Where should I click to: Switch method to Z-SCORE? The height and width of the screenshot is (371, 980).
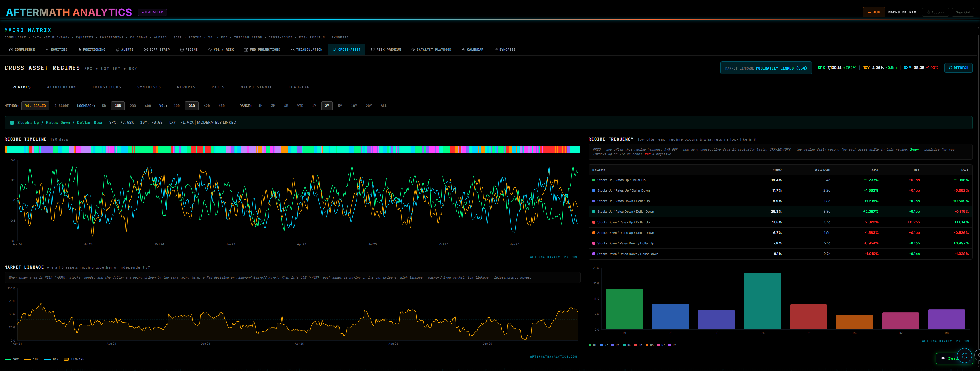tap(61, 106)
